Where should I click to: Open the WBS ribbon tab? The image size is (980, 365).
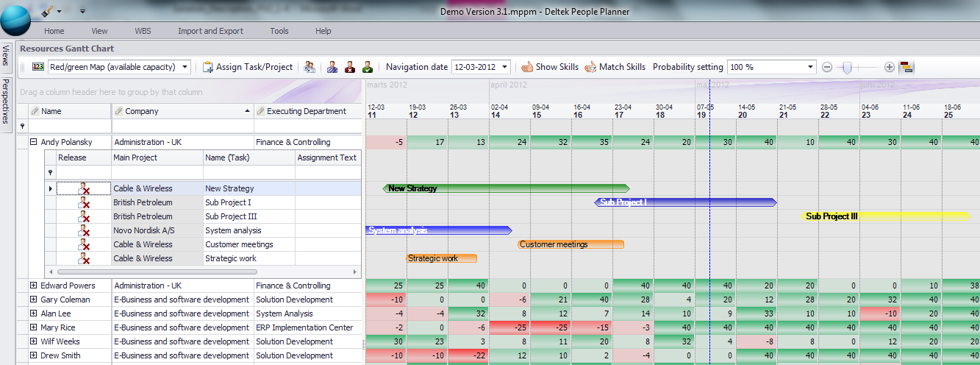point(143,31)
